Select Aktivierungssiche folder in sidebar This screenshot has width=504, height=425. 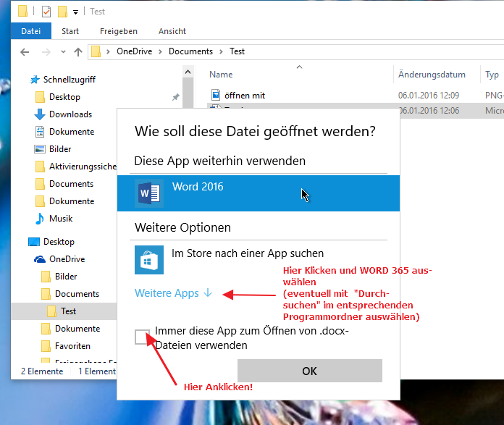[83, 167]
